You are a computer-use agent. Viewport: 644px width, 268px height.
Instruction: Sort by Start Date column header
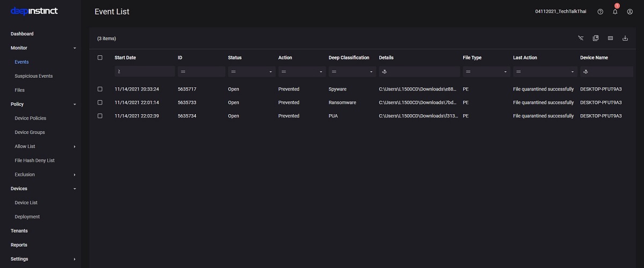click(x=125, y=57)
